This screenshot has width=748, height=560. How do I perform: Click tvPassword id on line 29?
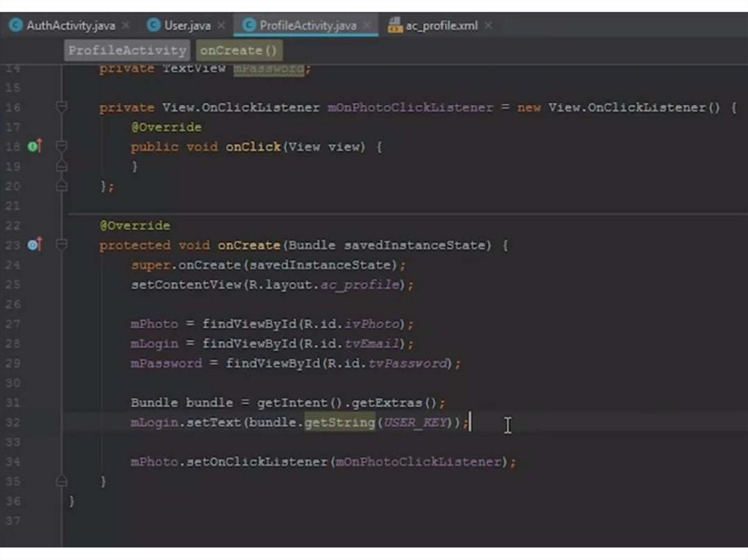coord(408,364)
